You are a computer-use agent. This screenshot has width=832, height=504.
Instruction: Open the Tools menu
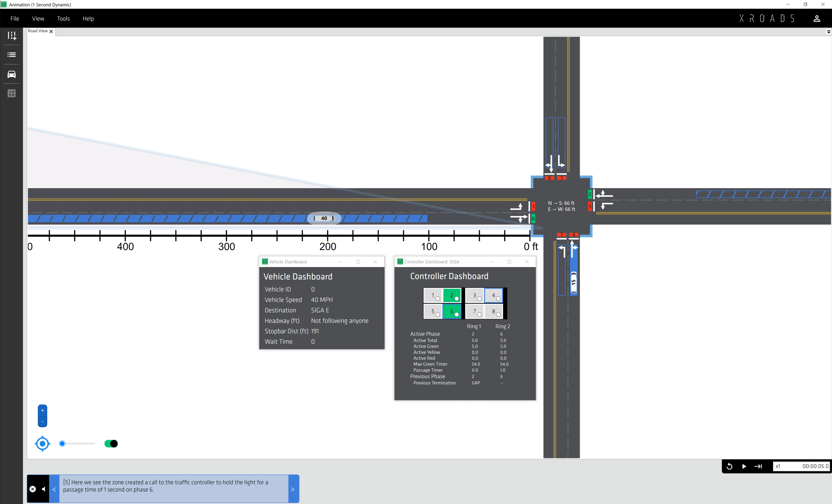coord(63,19)
